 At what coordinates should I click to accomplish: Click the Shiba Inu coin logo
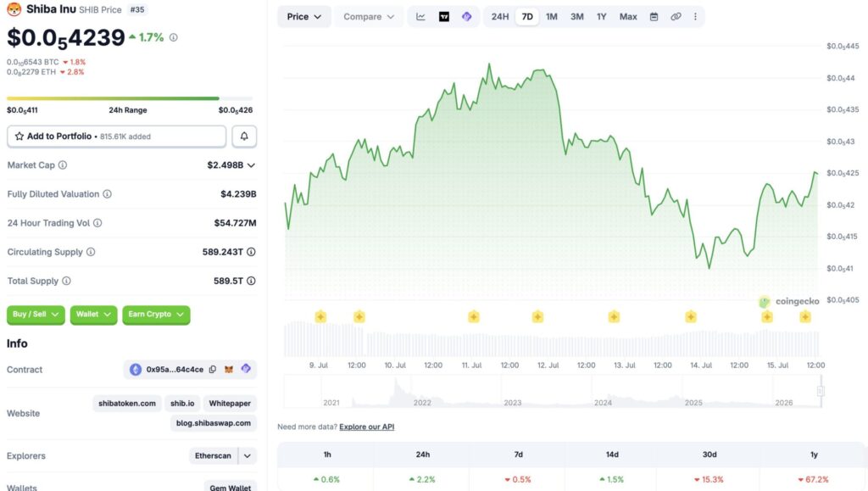(x=14, y=9)
